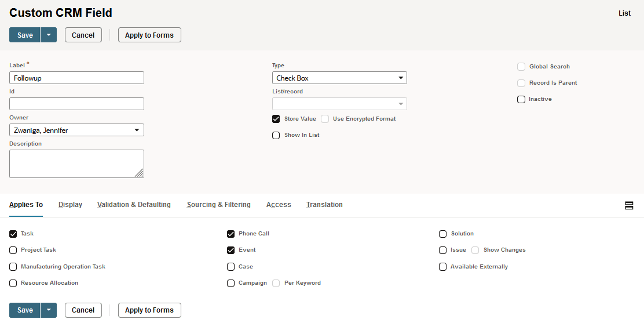Open top Save dropdown arrow
644x323 pixels.
click(x=49, y=35)
